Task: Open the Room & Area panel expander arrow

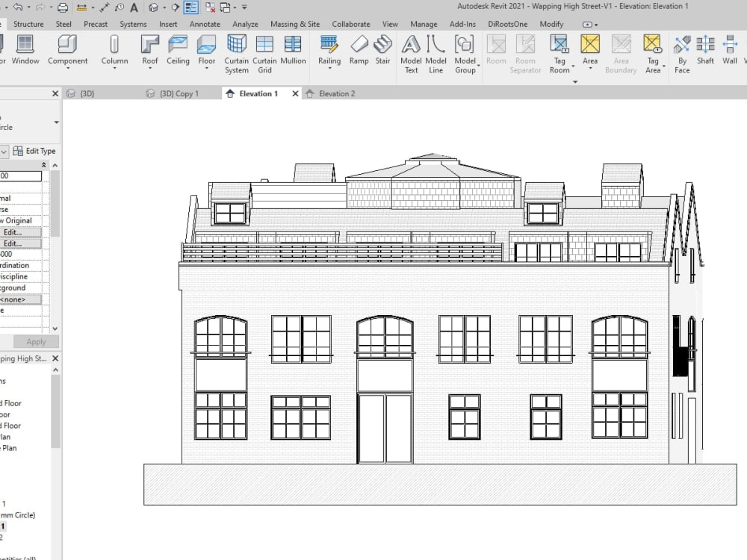Action: (575, 82)
